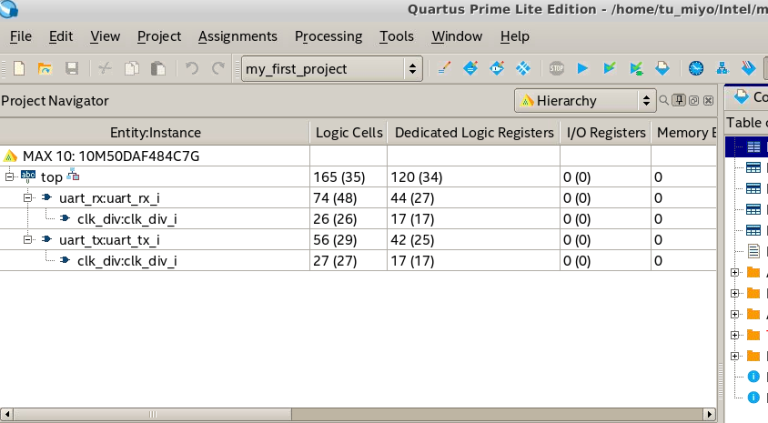Screen dimensions: 768x423
Task: Click the Dedicated Logic Registers column header
Action: click(x=474, y=132)
